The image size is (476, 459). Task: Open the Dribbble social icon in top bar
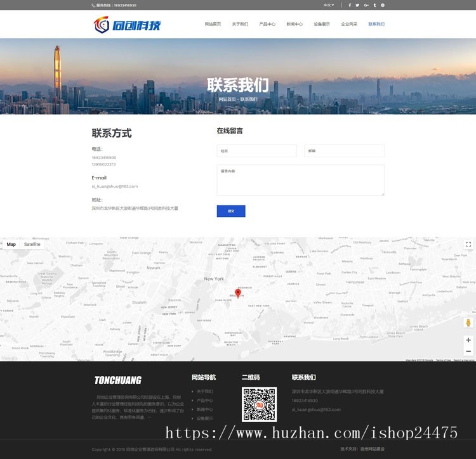point(383,5)
